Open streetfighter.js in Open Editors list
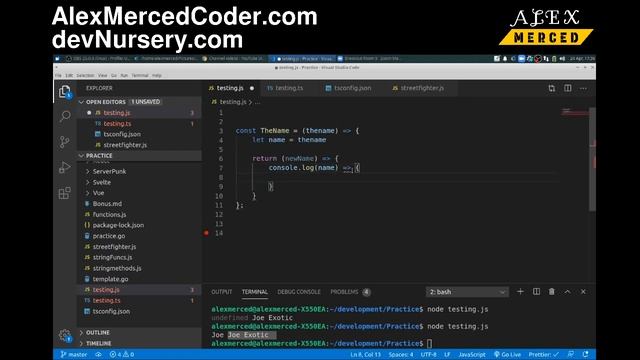The image size is (640, 360). pyautogui.click(x=139, y=145)
